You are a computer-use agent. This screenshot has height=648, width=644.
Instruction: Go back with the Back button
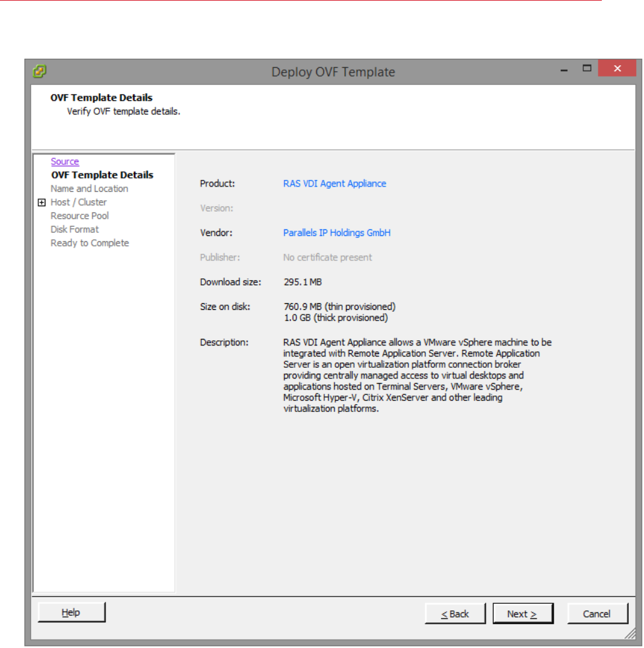click(x=455, y=614)
